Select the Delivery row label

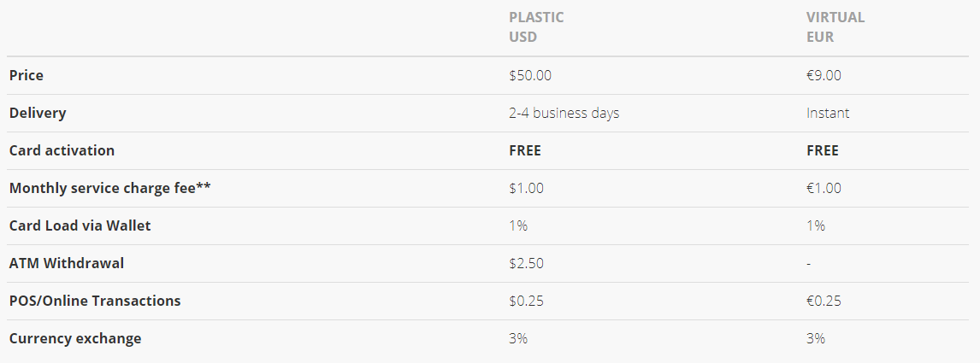[x=38, y=113]
